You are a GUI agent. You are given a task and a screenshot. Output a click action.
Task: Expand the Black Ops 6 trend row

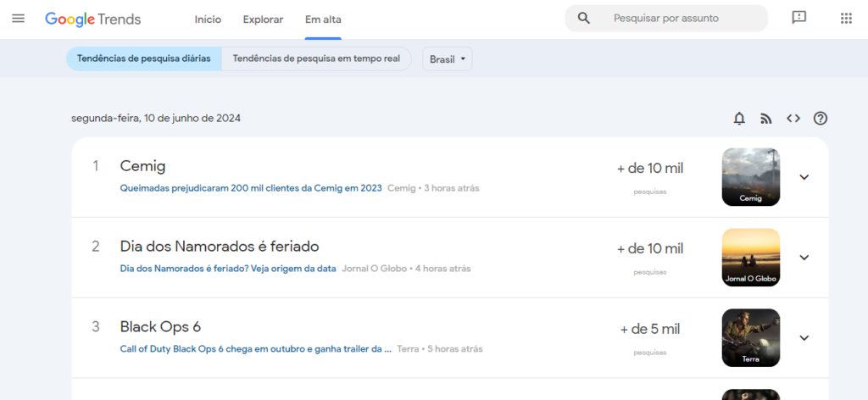(804, 337)
